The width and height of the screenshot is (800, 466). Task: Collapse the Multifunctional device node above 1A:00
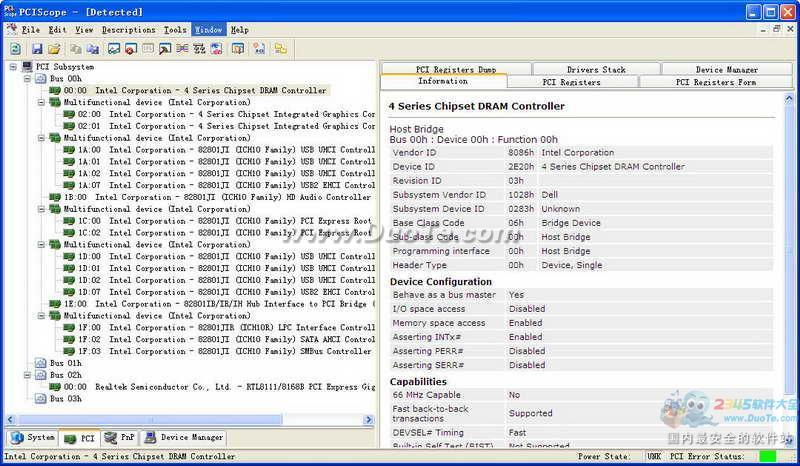41,138
